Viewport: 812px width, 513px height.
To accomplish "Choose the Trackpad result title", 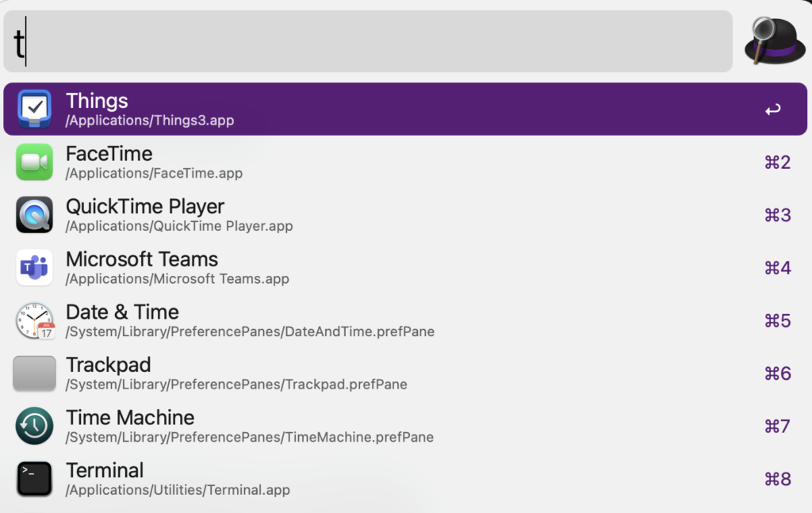I will [x=108, y=365].
